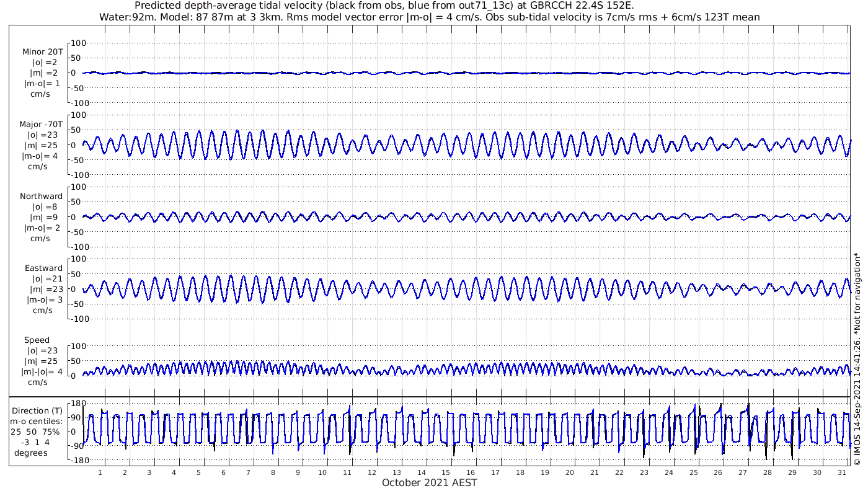Screen dimensions: 868x496
Task: Click the vertical '© IMOS 14-Sep-2021' copyright text
Action: [857, 360]
